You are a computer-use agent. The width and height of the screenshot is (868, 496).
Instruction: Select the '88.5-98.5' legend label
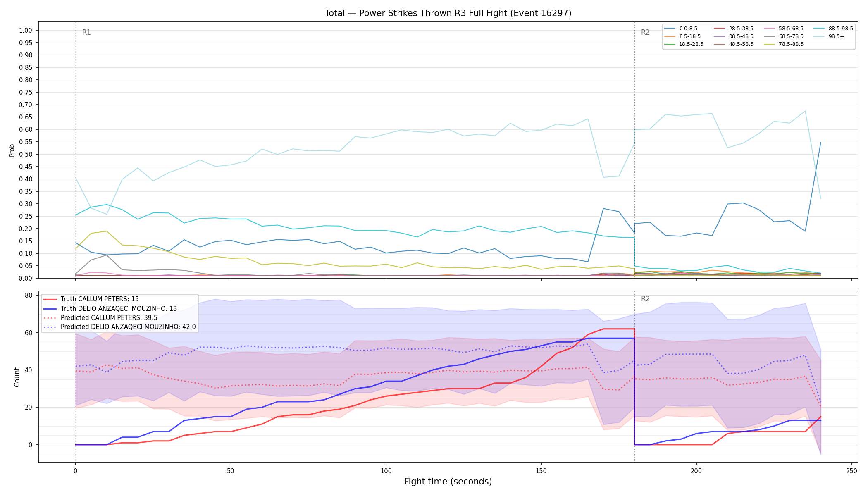841,29
